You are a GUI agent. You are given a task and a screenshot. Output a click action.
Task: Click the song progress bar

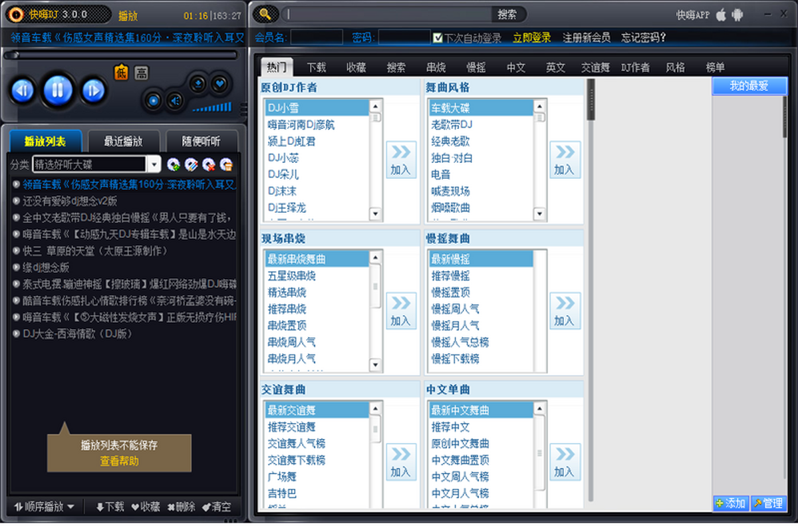pos(120,55)
